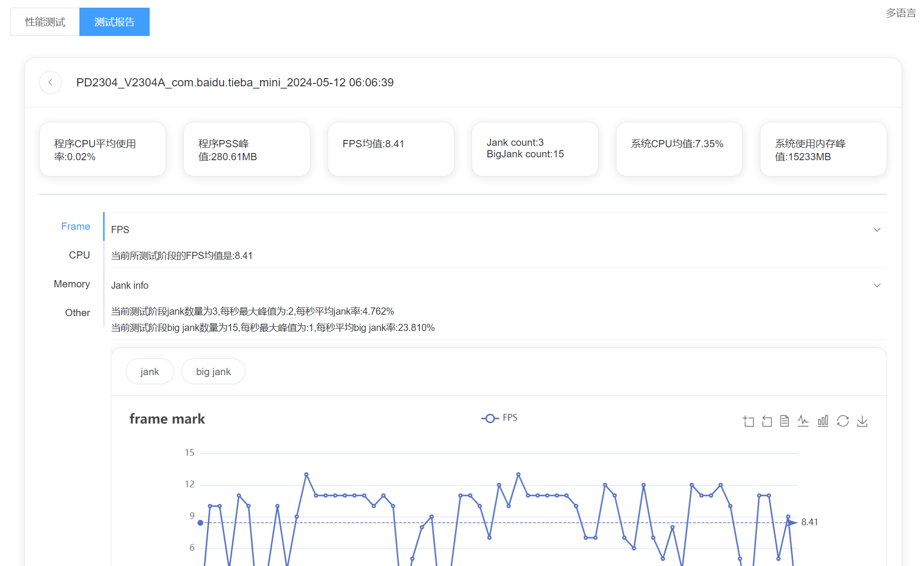Select the CPU side navigation item

tap(79, 255)
